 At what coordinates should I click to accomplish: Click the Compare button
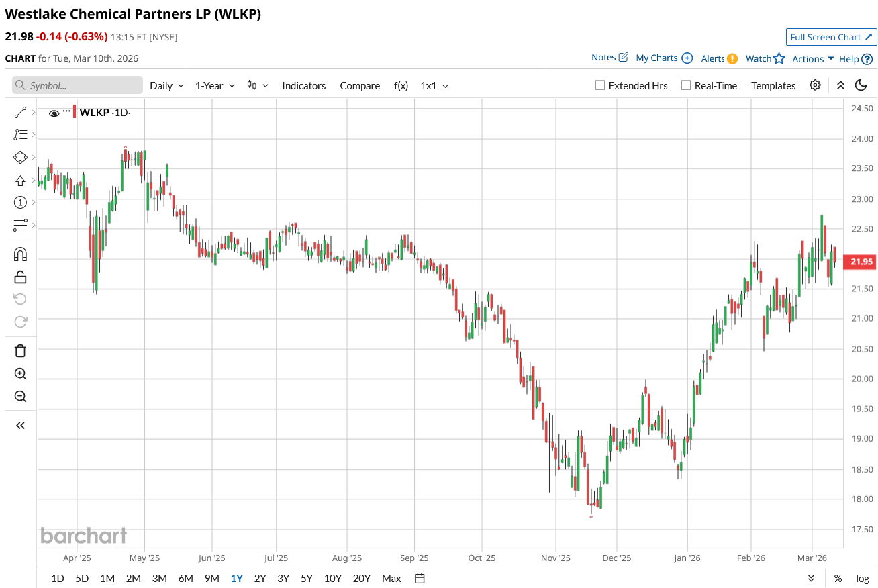pos(360,85)
